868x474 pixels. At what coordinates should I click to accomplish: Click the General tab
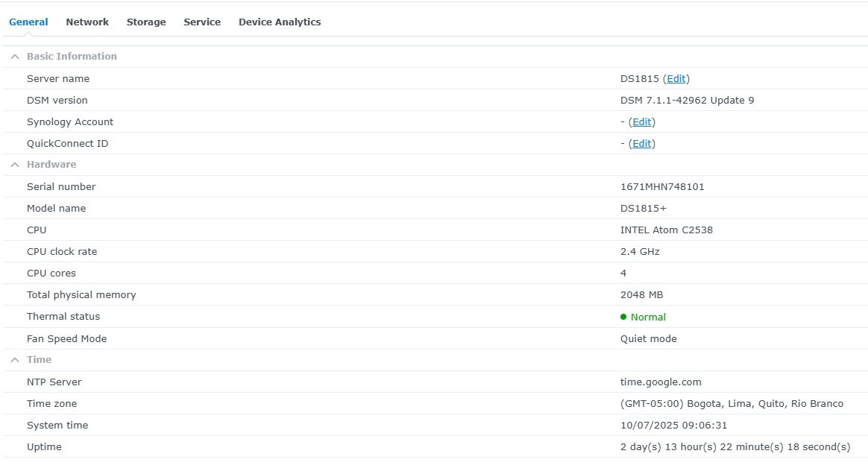point(28,22)
